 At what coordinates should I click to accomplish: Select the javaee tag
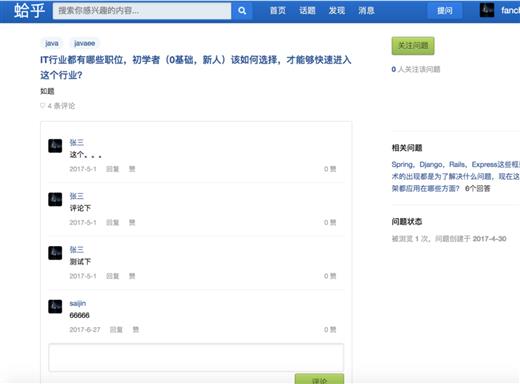coord(84,43)
